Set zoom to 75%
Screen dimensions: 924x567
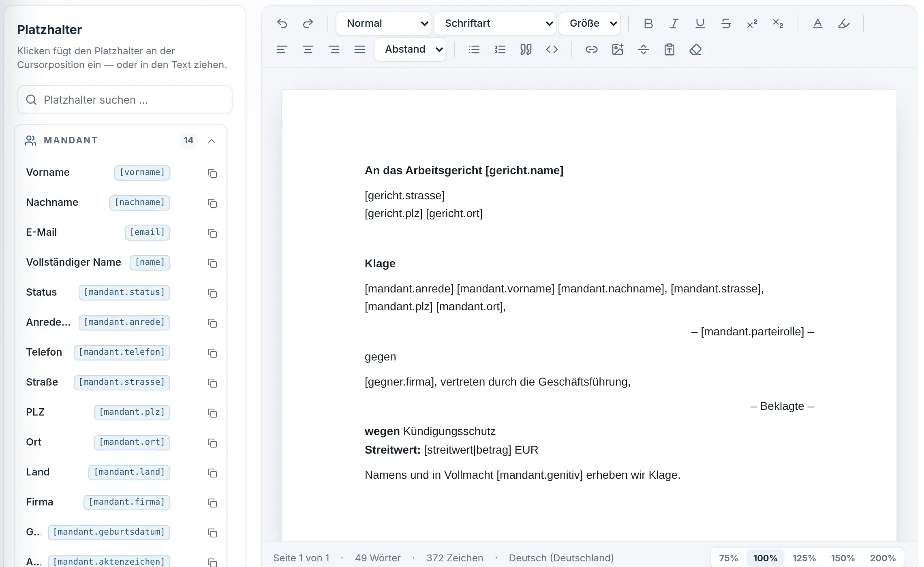point(728,558)
